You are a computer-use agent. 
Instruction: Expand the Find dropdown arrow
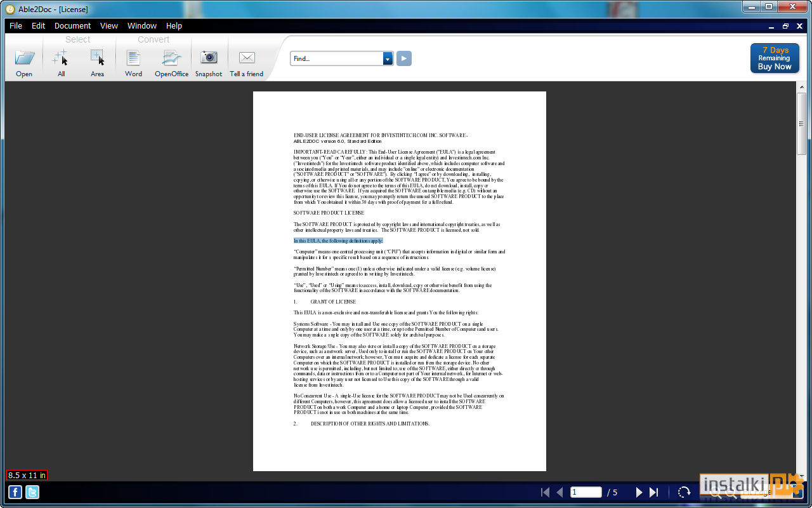388,58
